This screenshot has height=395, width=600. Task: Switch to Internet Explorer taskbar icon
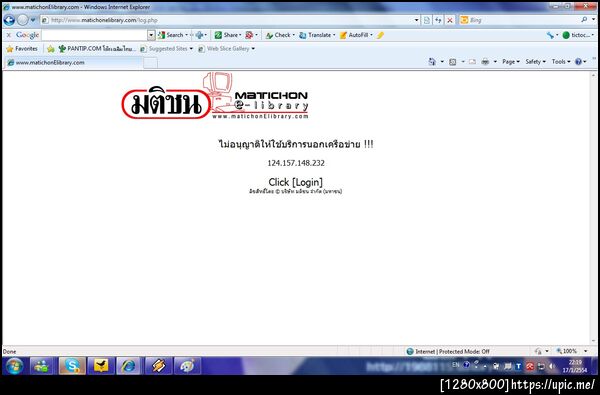point(129,366)
